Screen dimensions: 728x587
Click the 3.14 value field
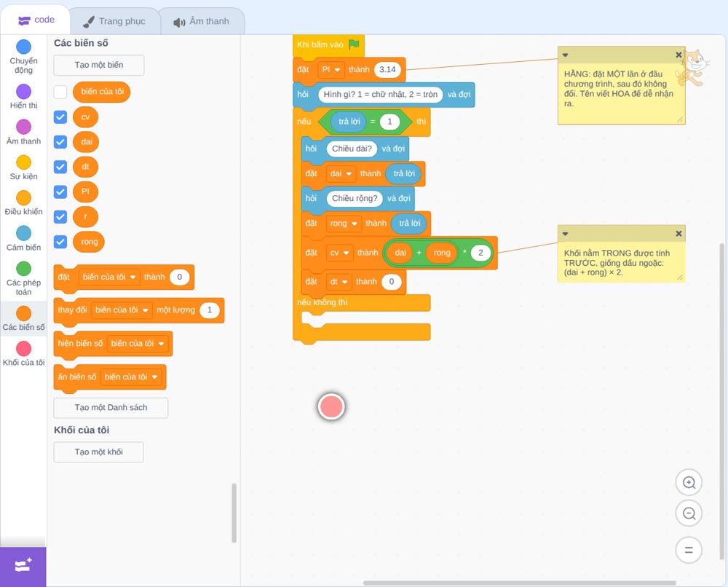tap(387, 70)
